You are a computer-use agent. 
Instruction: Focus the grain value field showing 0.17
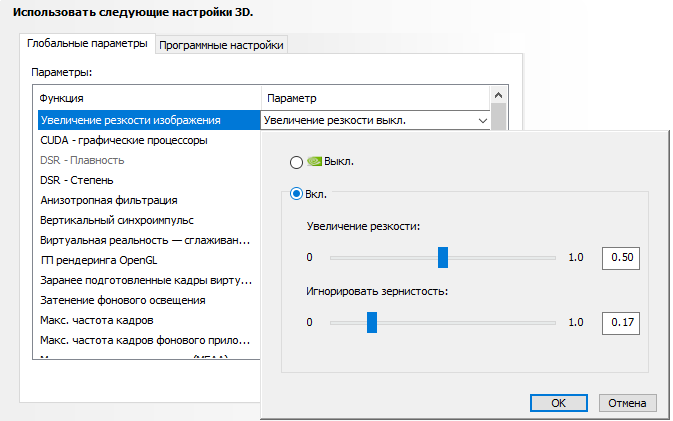[620, 322]
